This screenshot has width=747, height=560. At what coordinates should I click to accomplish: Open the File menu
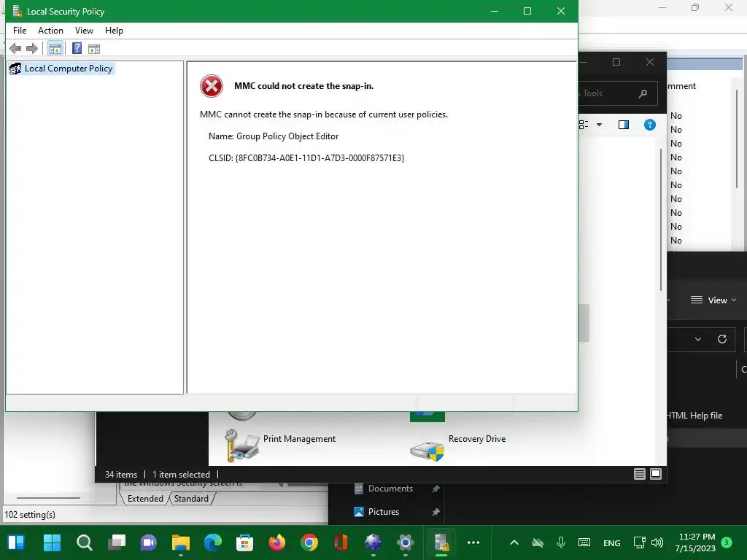pyautogui.click(x=20, y=31)
